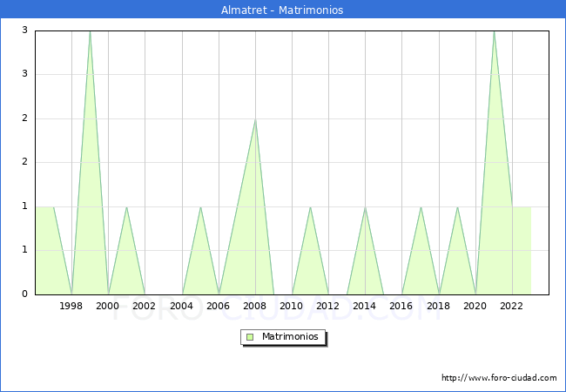Select the 2014 peak on the chart
Screen dimensions: 566x392
[x=365, y=207]
